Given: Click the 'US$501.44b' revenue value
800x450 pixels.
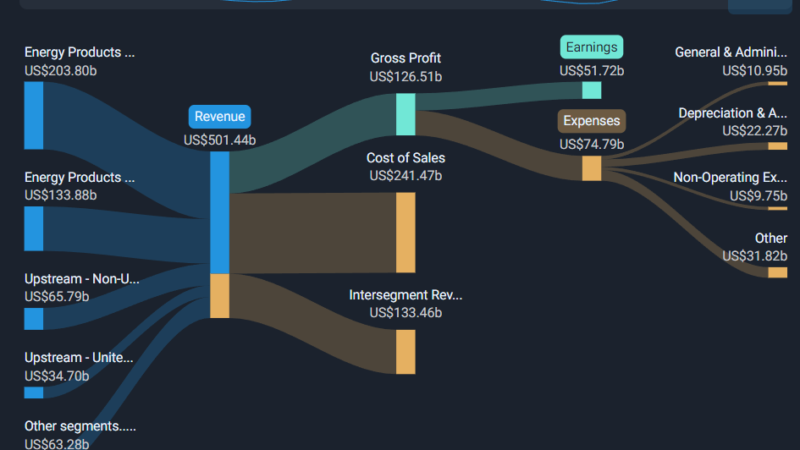Looking at the screenshot, I should coord(219,140).
